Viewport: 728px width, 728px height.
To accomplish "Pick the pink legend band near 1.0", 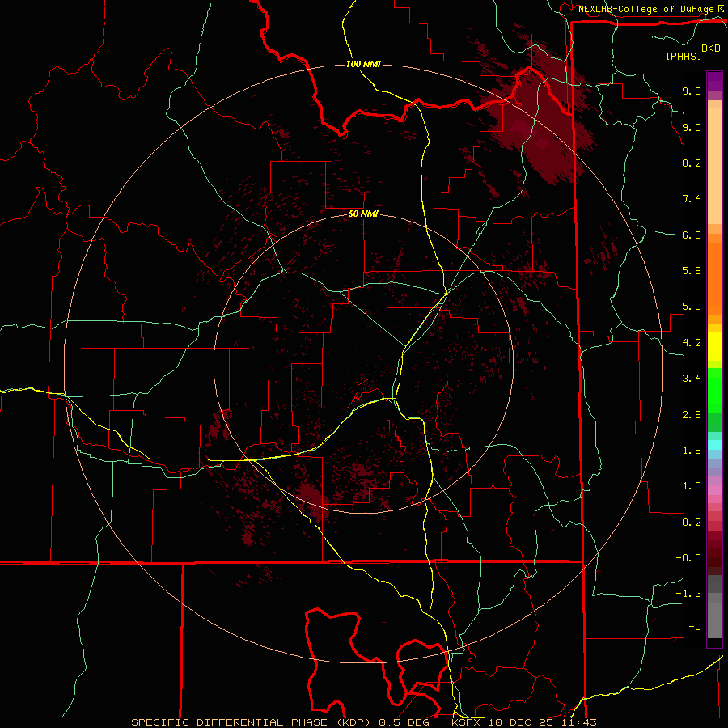I will [714, 490].
